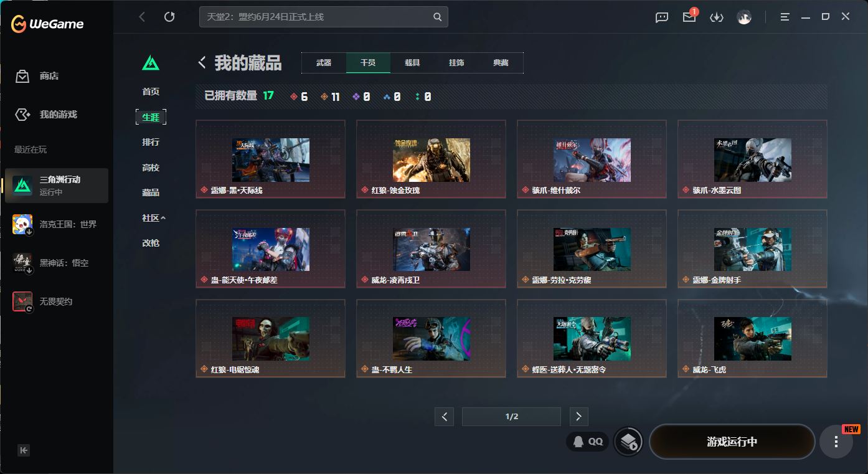This screenshot has height=474, width=868.
Task: Open the 露娜-劳拉•克劳馥 skin card
Action: point(592,249)
